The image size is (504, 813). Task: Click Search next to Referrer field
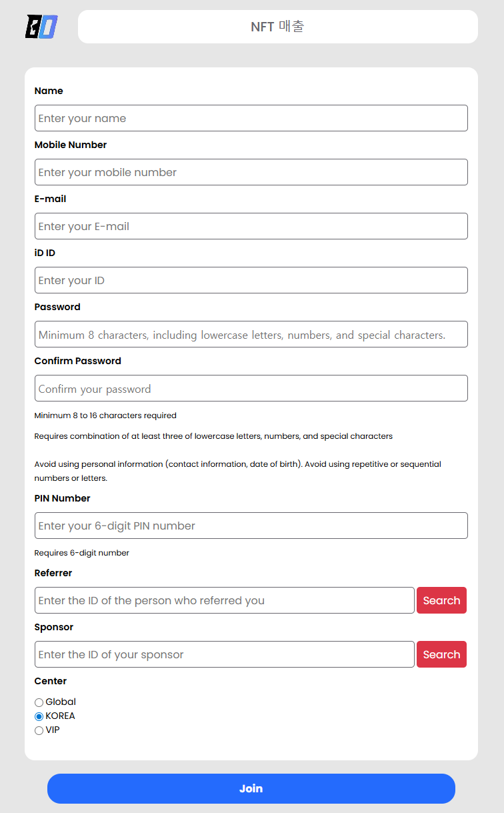(x=441, y=600)
